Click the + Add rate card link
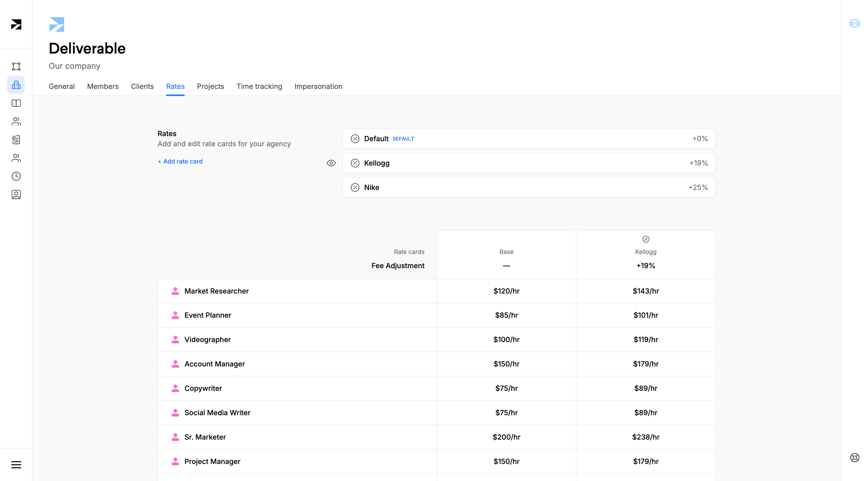Screen dimensions: 868x481 pyautogui.click(x=180, y=161)
